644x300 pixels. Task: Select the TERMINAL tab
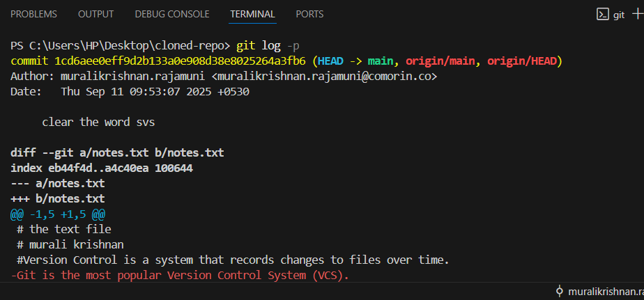pyautogui.click(x=252, y=14)
